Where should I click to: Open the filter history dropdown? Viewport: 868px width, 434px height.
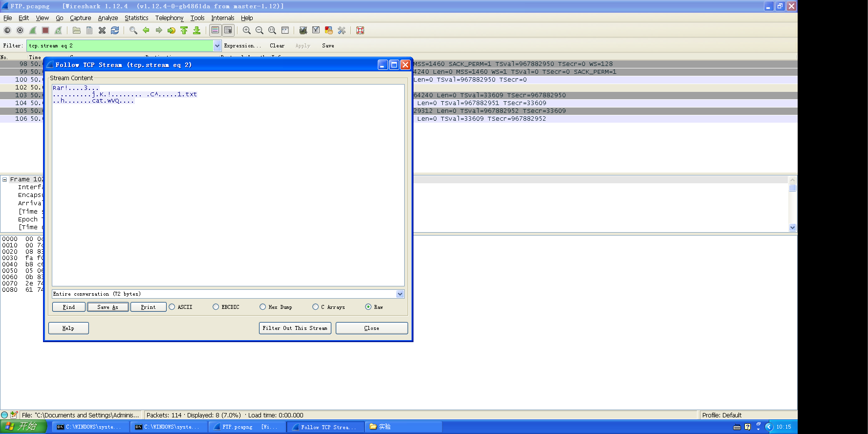217,45
